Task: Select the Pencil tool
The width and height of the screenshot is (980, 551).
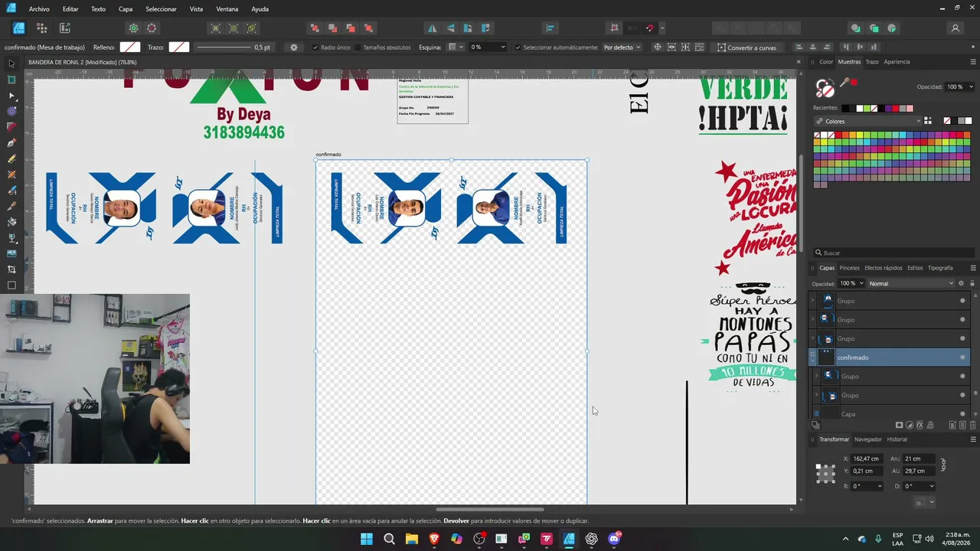Action: (x=11, y=159)
